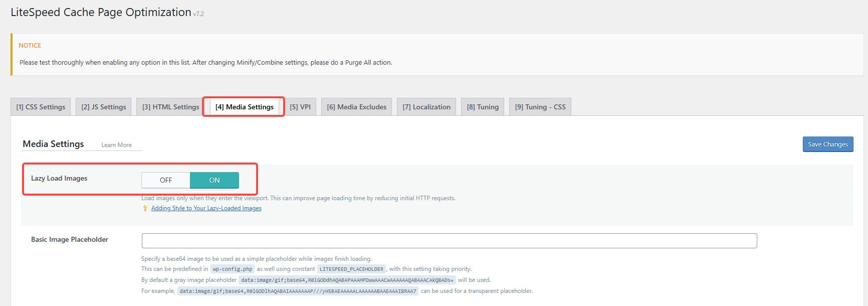
Task: Click the default gray placeholder base64 string
Action: tap(347, 280)
